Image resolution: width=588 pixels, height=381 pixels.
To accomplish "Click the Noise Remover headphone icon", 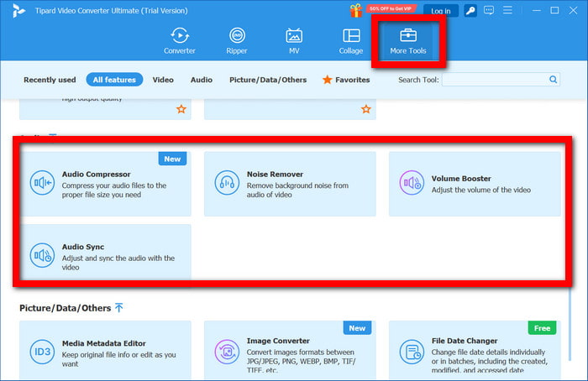I will coord(227,182).
